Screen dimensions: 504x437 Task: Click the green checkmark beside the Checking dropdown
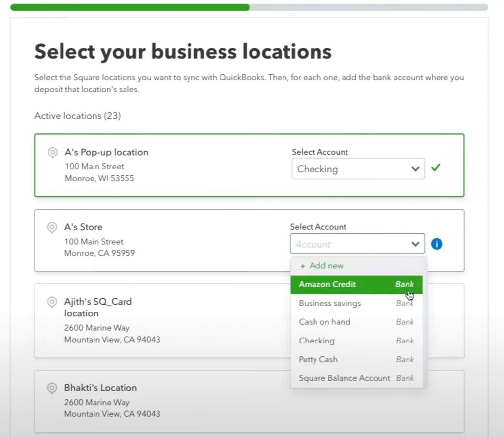point(436,167)
